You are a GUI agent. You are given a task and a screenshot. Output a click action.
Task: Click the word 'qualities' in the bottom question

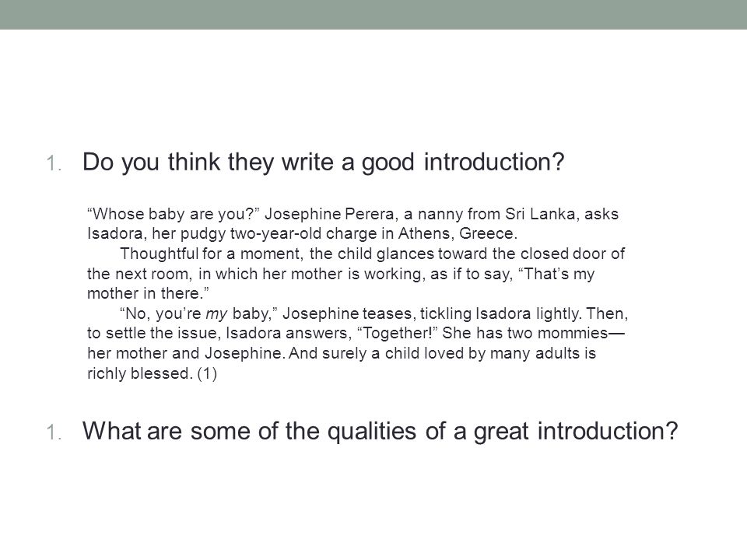[372, 432]
